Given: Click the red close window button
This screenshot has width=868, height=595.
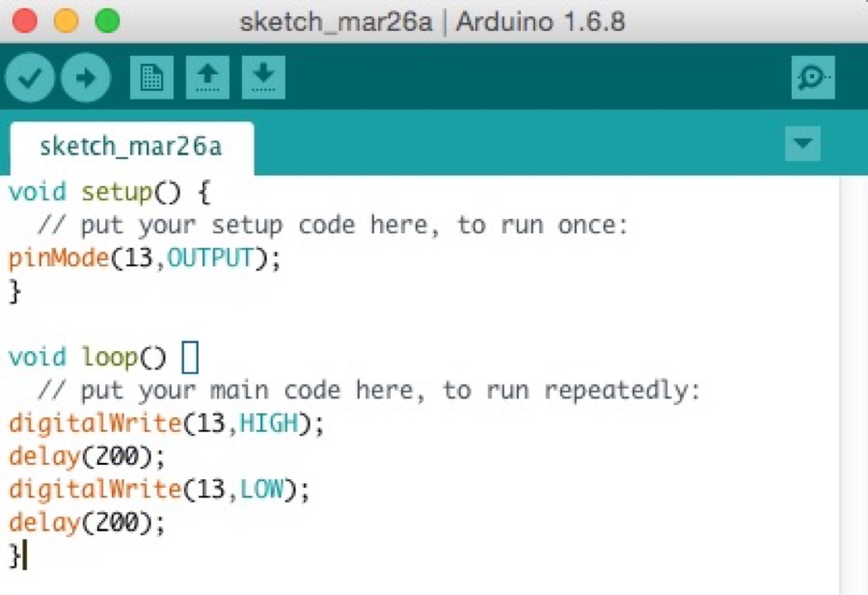Looking at the screenshot, I should click(x=25, y=21).
